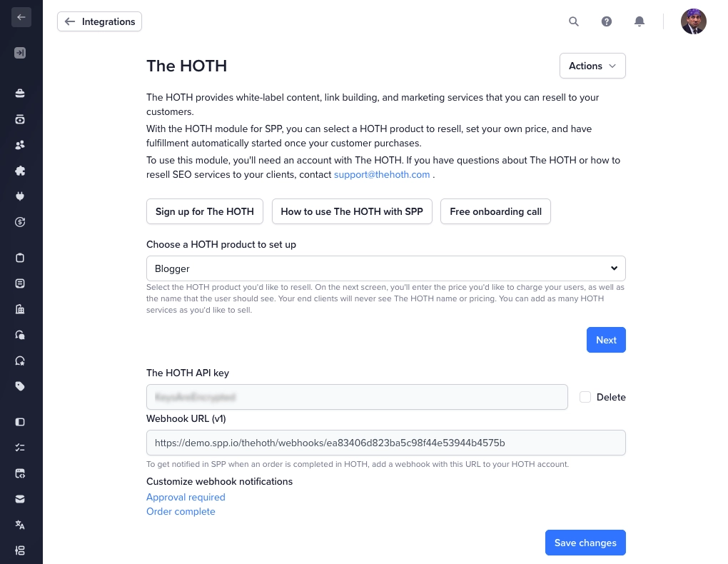Open the translation language icon in sidebar

point(20,525)
